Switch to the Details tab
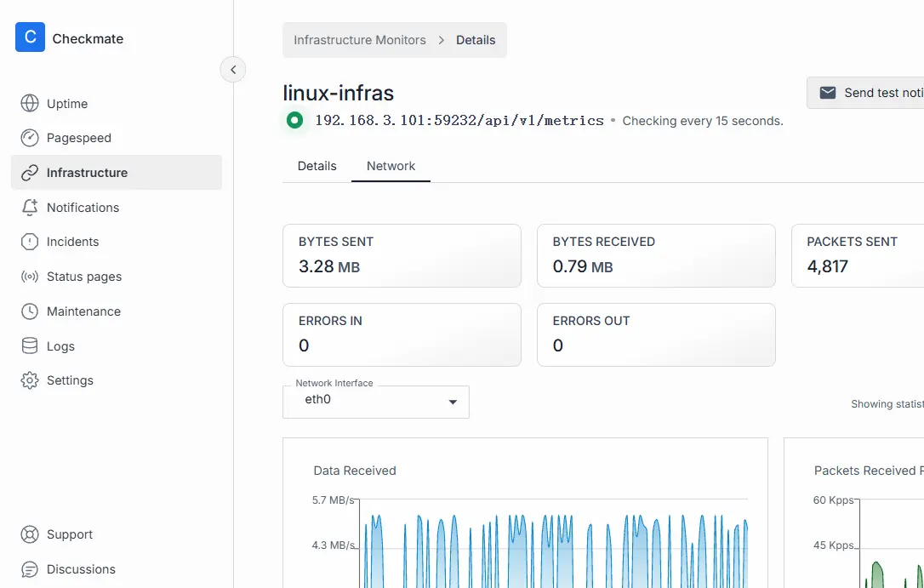Image resolution: width=924 pixels, height=588 pixels. [x=317, y=166]
